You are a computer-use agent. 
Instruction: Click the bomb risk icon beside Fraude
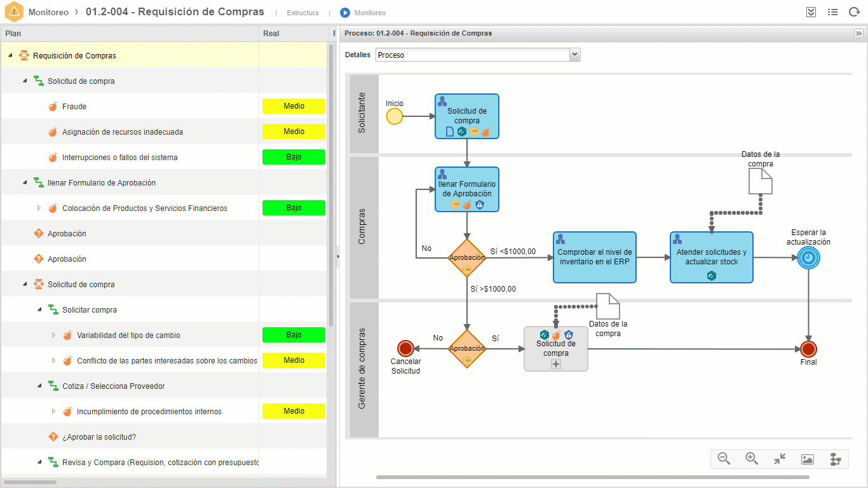point(53,107)
